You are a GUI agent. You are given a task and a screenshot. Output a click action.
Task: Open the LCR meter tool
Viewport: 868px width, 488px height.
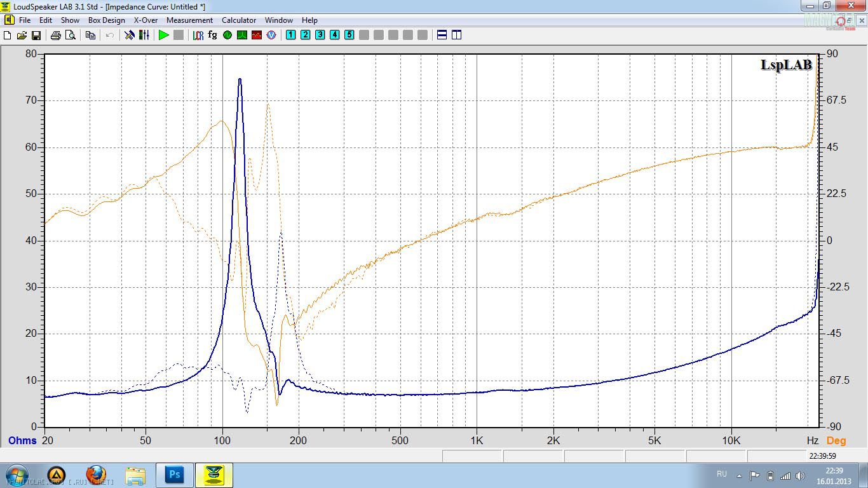(x=198, y=35)
